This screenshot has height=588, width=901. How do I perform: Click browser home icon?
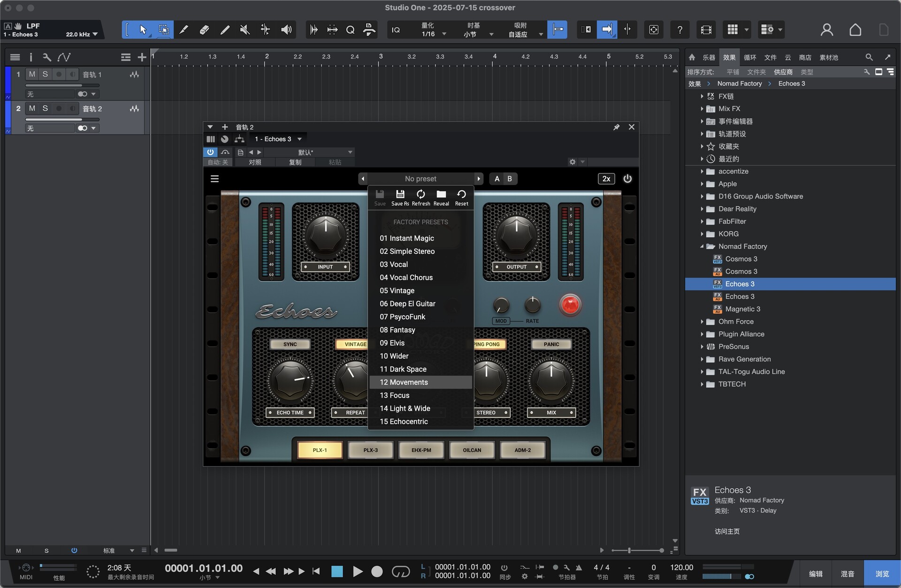(692, 57)
